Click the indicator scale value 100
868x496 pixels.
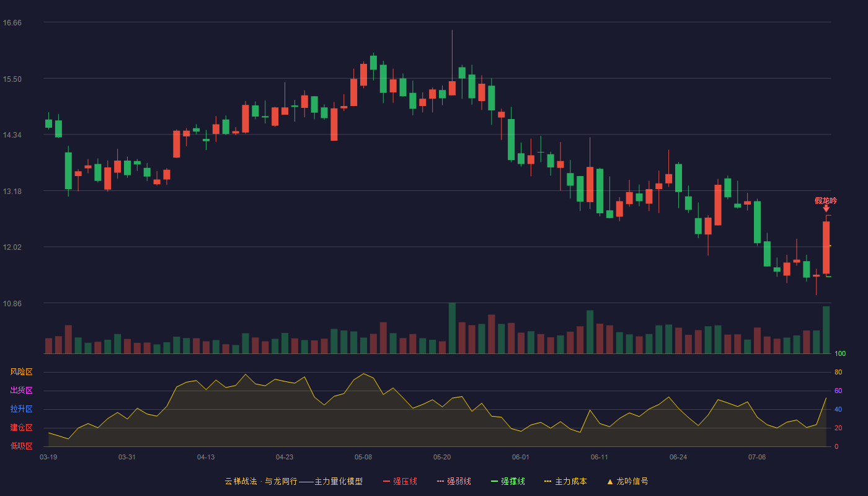point(840,354)
